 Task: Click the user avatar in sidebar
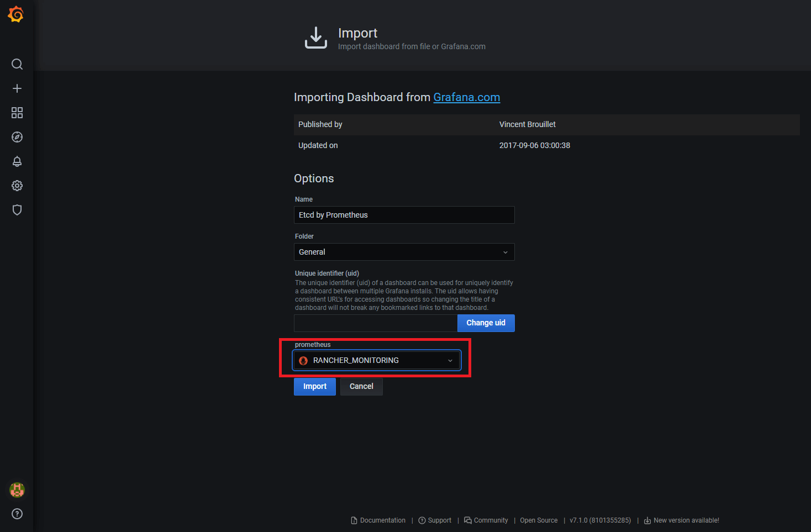(x=17, y=489)
